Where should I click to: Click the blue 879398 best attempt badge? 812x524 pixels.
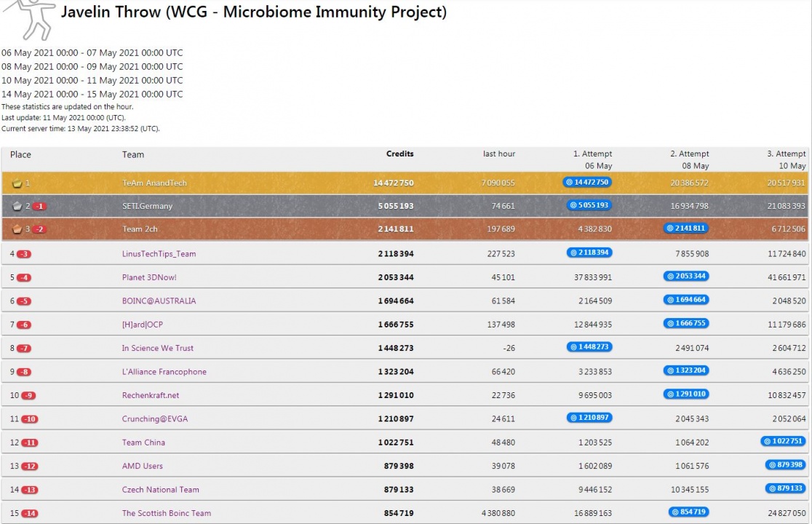[786, 465]
